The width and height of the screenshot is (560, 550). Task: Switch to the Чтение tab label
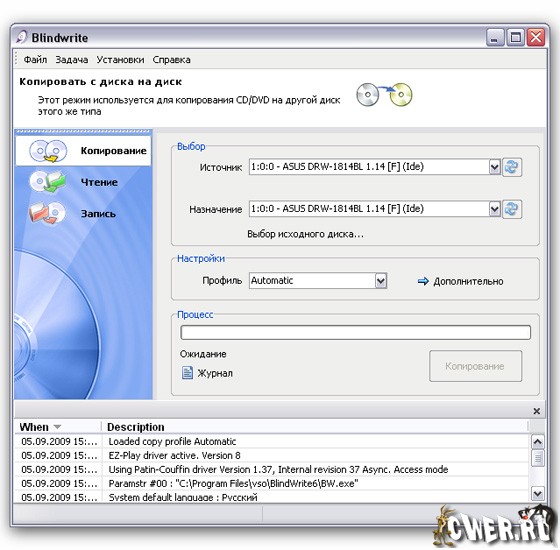(x=99, y=182)
